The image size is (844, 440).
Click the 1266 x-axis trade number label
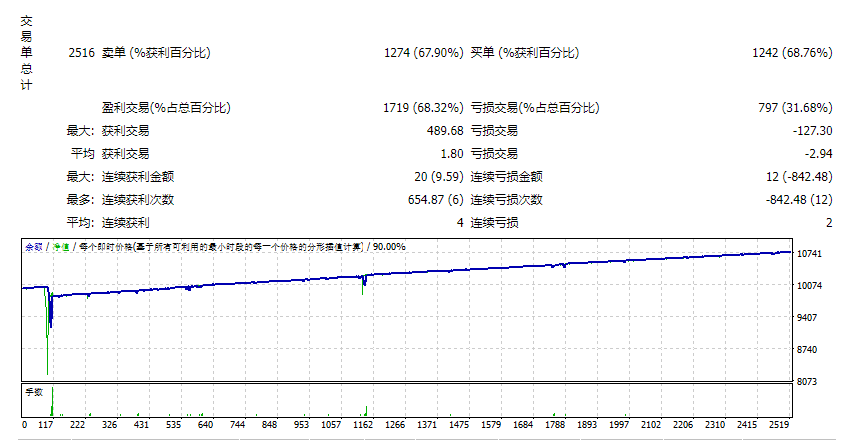(394, 425)
